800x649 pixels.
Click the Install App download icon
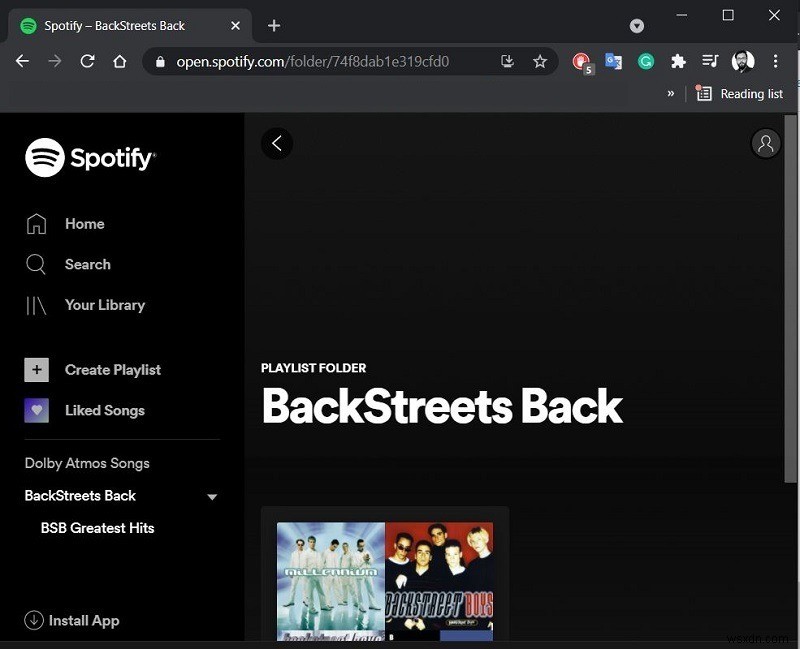click(32, 620)
